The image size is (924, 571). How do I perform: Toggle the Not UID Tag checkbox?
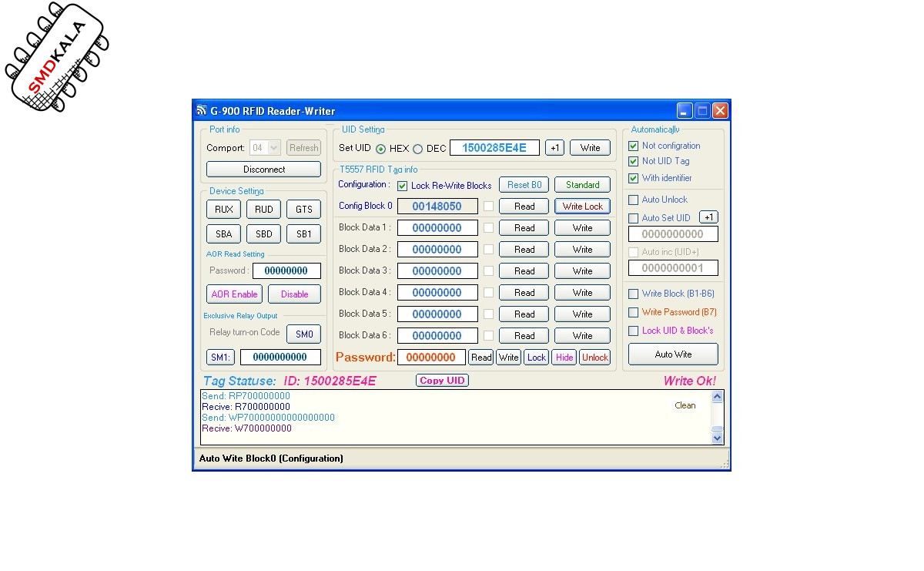(x=633, y=161)
